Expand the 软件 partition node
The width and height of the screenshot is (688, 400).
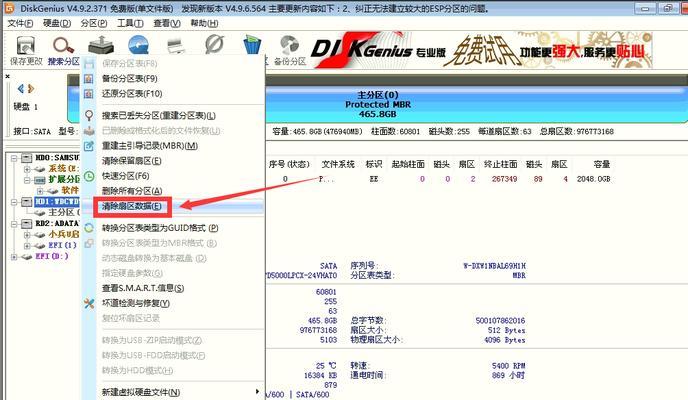click(40, 191)
